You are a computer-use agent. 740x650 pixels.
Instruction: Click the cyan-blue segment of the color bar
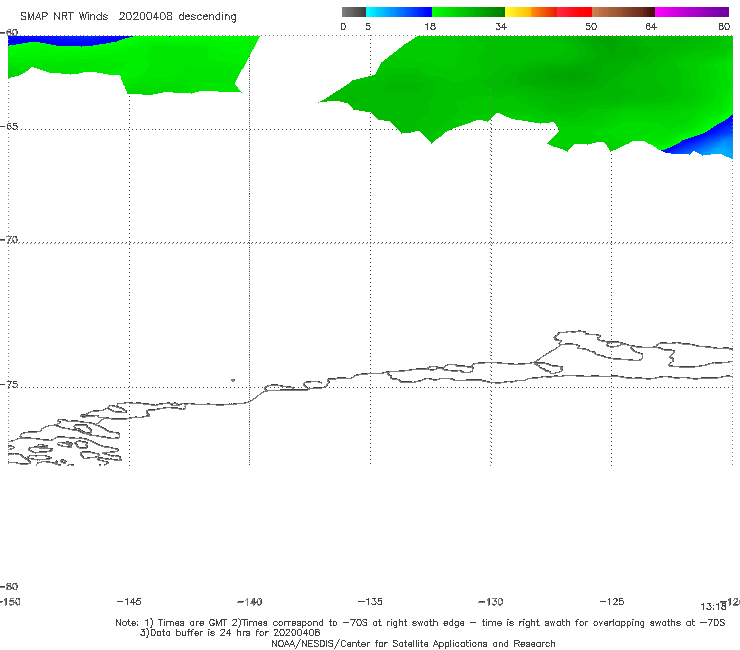[399, 12]
